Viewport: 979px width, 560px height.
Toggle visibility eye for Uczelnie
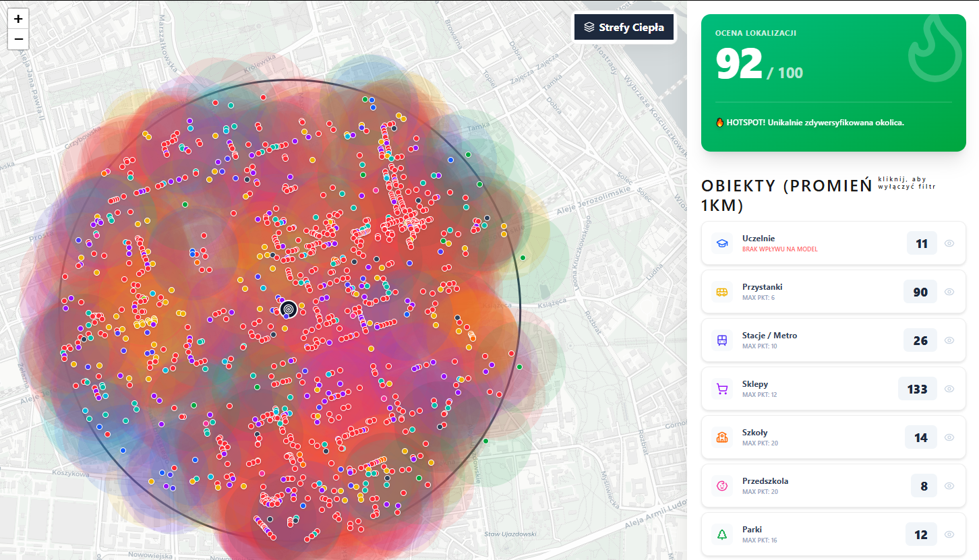tap(949, 243)
